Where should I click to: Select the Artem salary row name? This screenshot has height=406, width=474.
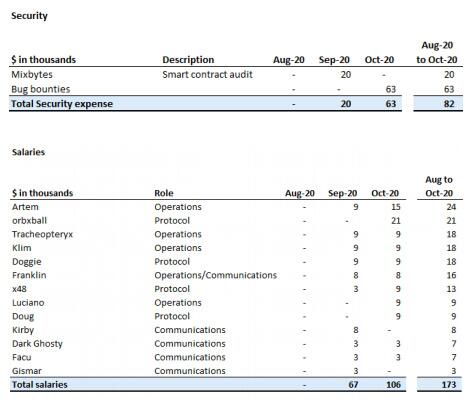click(25, 207)
